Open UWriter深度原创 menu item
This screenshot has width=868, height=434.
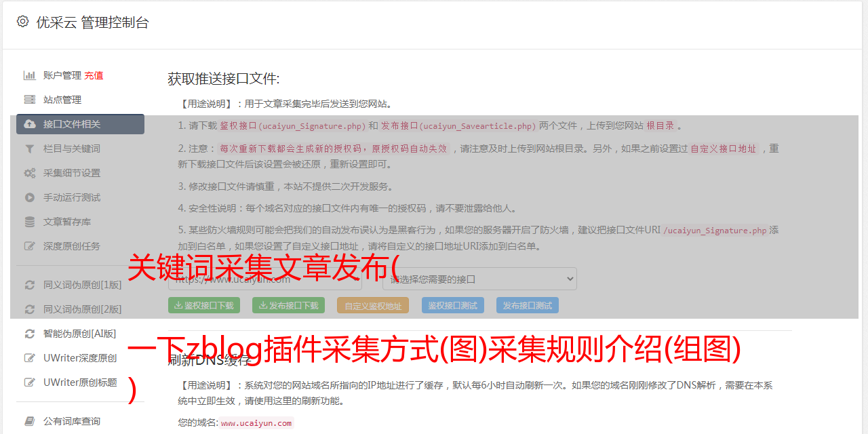[x=80, y=358]
